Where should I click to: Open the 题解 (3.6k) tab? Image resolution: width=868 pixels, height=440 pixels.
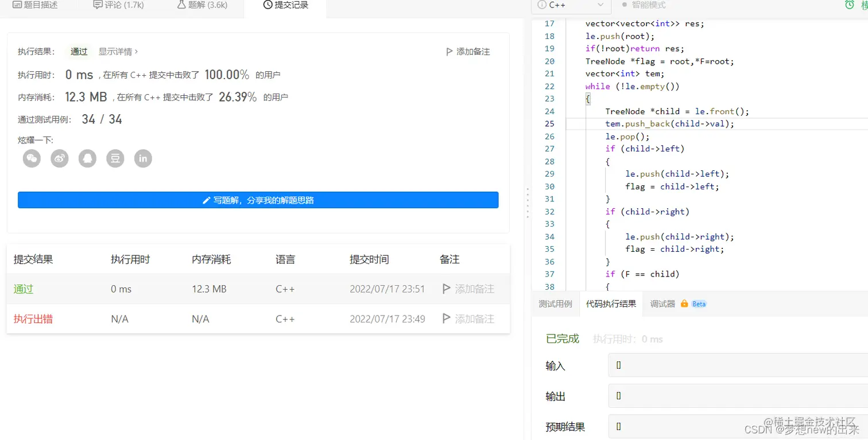[x=202, y=5]
